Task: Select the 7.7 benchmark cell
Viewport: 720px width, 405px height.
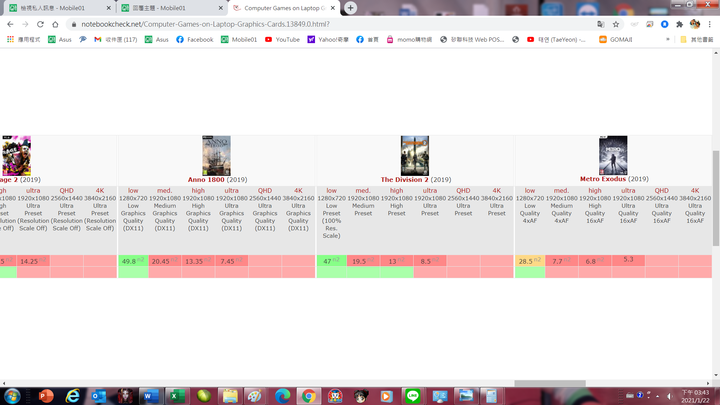Action: click(x=561, y=261)
